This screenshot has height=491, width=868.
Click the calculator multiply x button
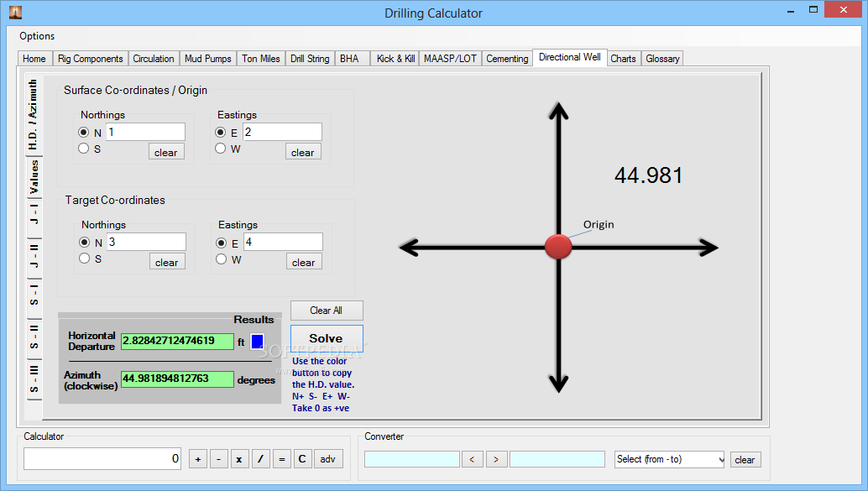tap(239, 459)
